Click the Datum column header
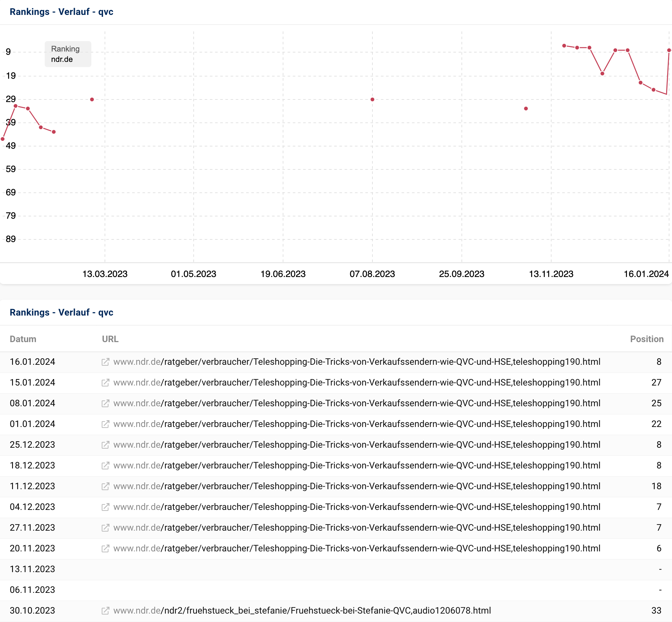 click(x=23, y=339)
